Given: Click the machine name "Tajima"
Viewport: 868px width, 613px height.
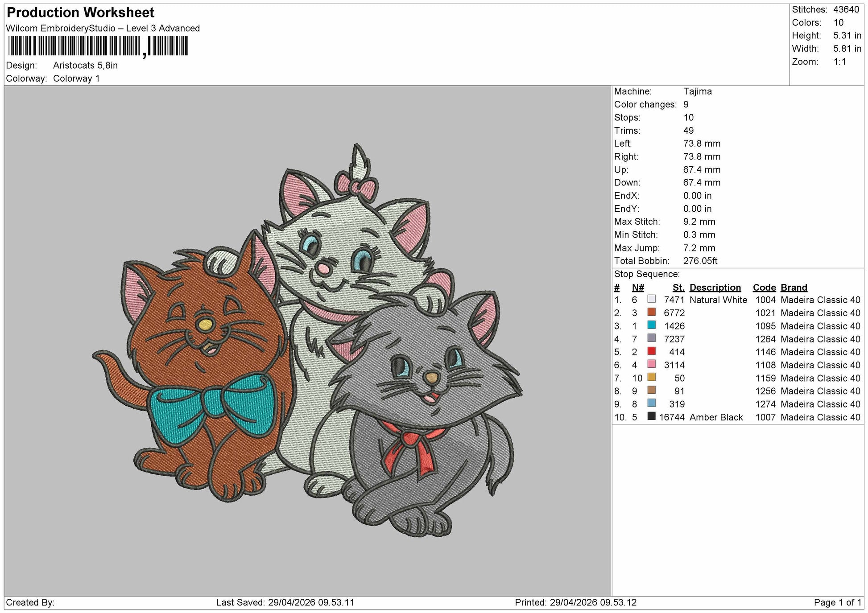Looking at the screenshot, I should click(x=698, y=91).
